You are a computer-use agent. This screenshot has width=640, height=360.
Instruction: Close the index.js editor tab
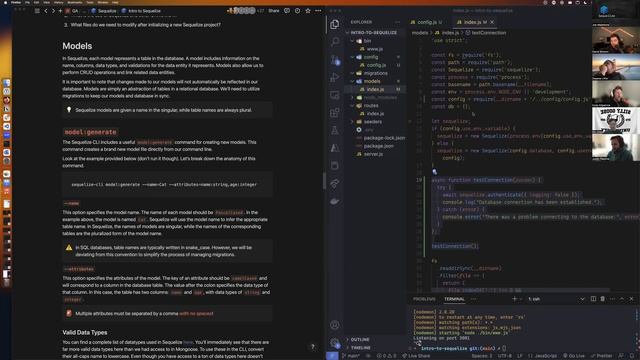tap(492, 22)
